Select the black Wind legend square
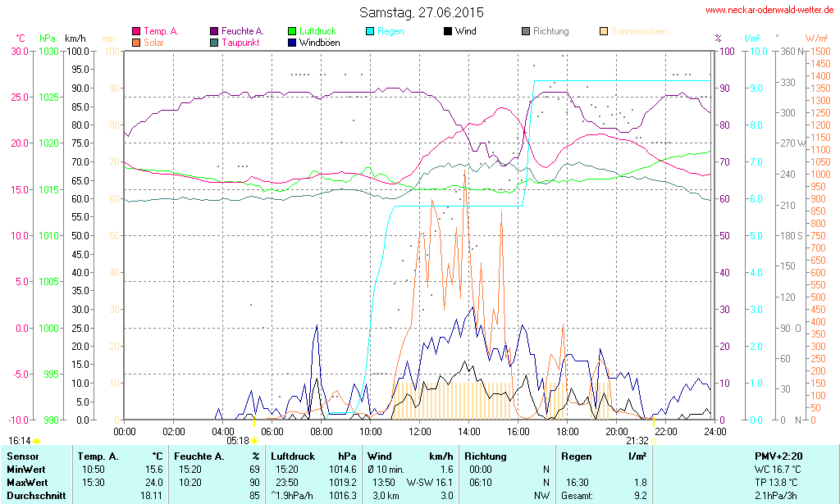Image resolution: width=840 pixels, height=504 pixels. pos(447,32)
